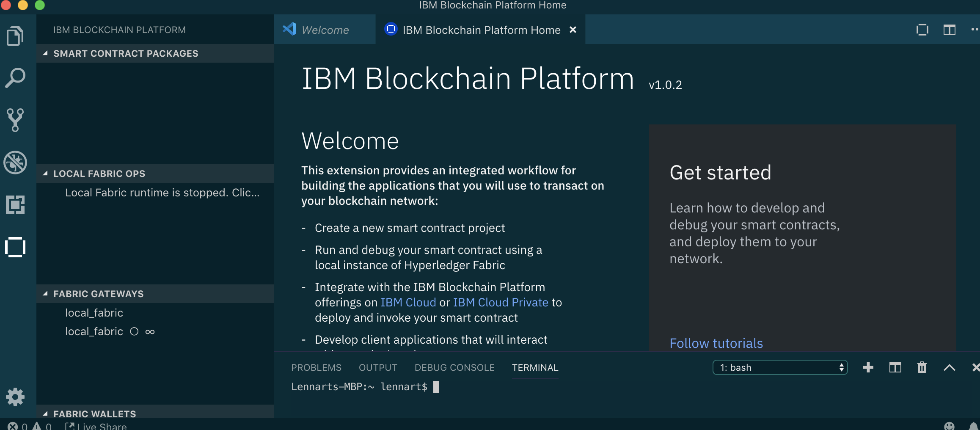Image resolution: width=980 pixels, height=430 pixels.
Task: Open the IBM Cloud Private link
Action: pos(501,302)
